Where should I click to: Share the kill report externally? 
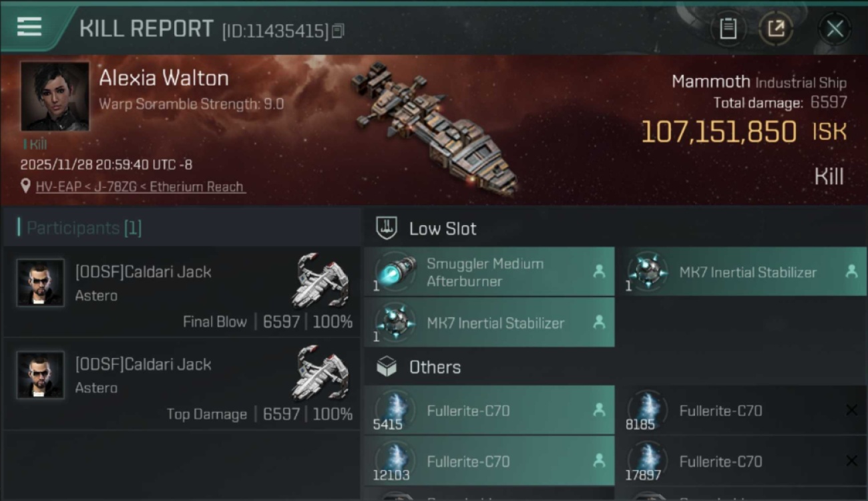[x=776, y=29]
